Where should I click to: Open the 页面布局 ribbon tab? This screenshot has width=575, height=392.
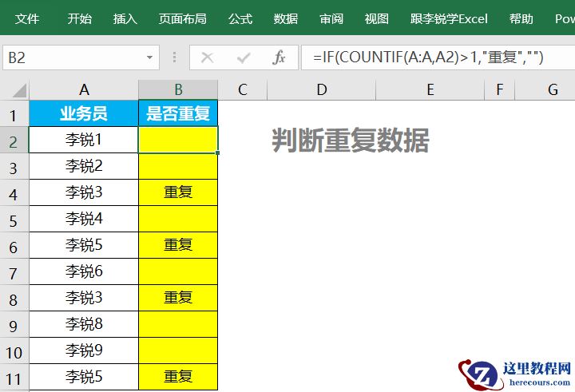click(182, 18)
